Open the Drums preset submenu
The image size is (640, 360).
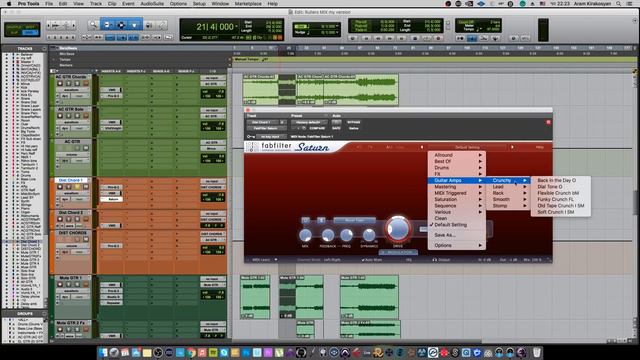coord(457,168)
